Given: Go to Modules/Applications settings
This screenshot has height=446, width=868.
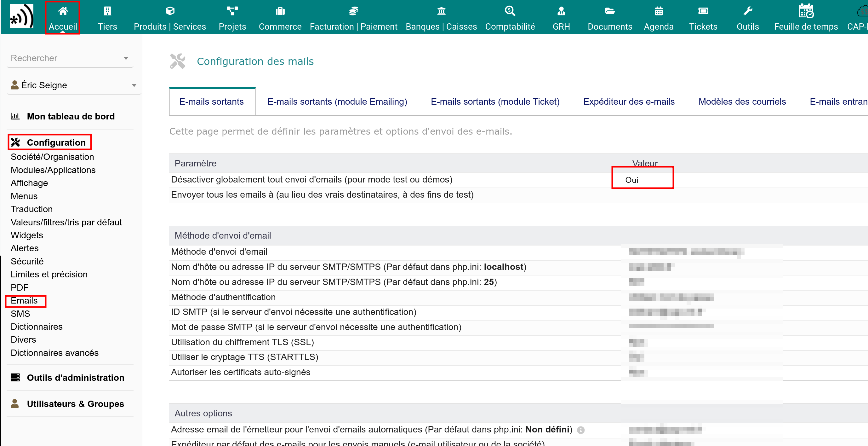Looking at the screenshot, I should point(53,170).
